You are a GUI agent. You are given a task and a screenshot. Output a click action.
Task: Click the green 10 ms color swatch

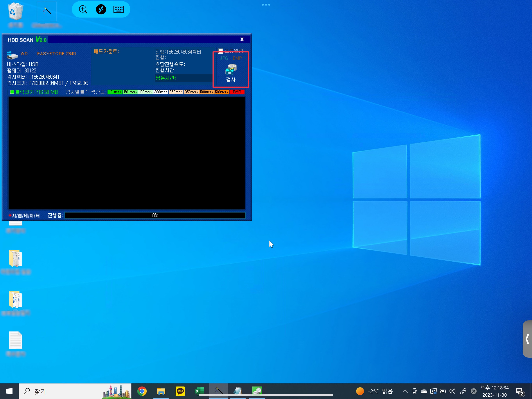[x=115, y=92]
